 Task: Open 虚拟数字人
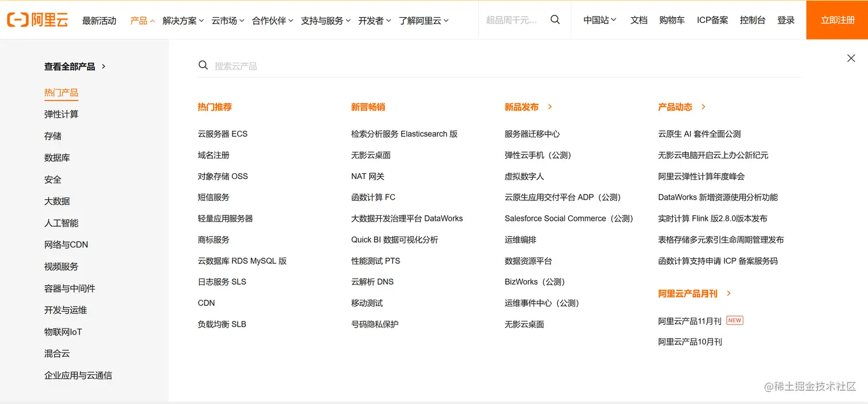524,176
